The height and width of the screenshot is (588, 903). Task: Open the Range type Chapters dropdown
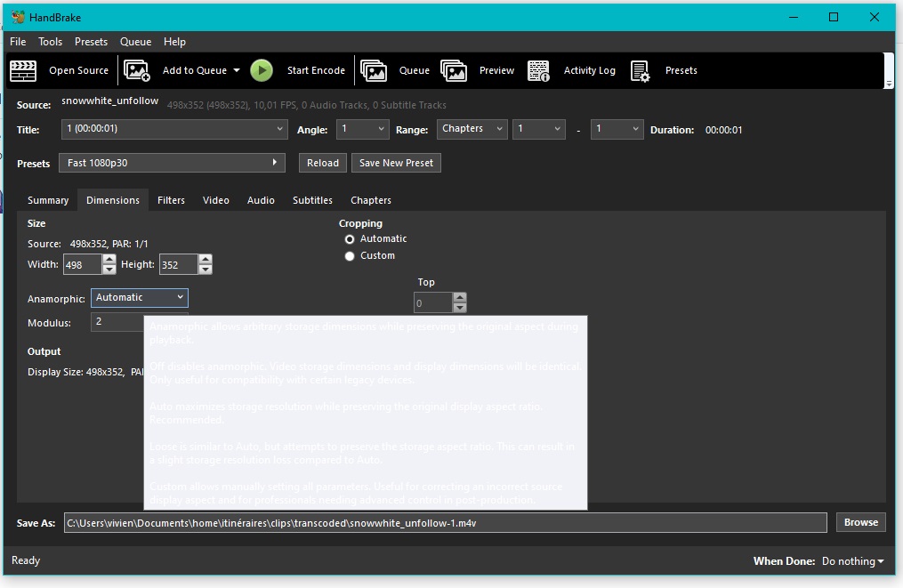click(x=472, y=129)
